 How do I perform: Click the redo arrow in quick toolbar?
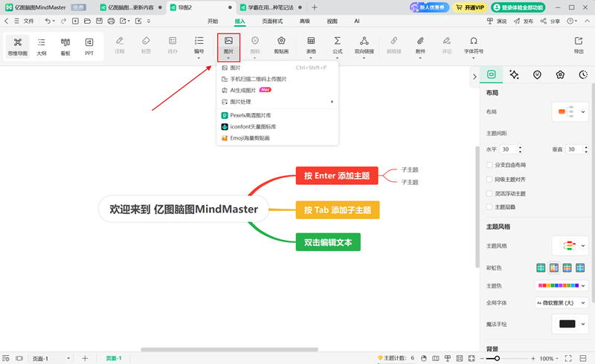(x=63, y=21)
